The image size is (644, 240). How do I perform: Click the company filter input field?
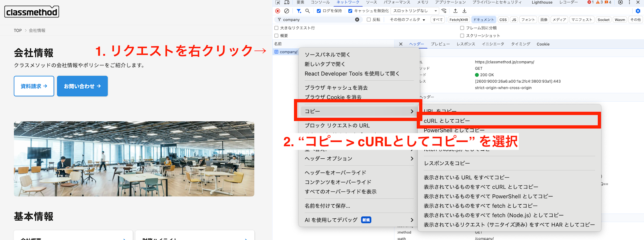(317, 20)
